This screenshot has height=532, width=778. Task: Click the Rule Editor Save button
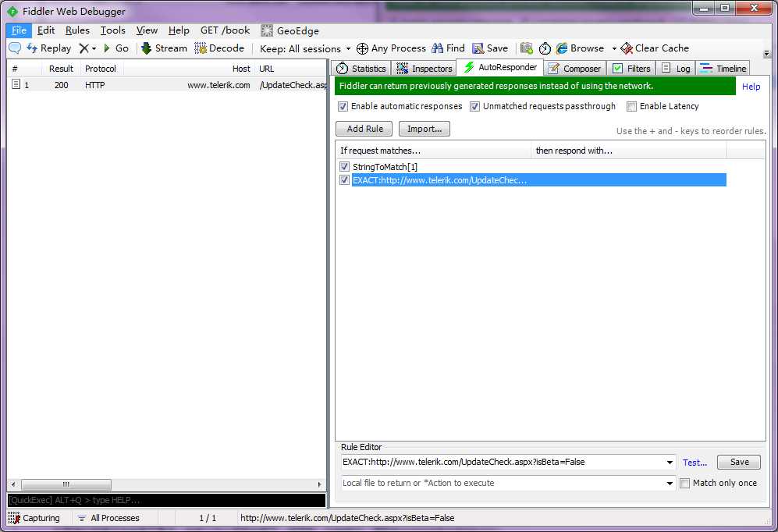coord(739,462)
